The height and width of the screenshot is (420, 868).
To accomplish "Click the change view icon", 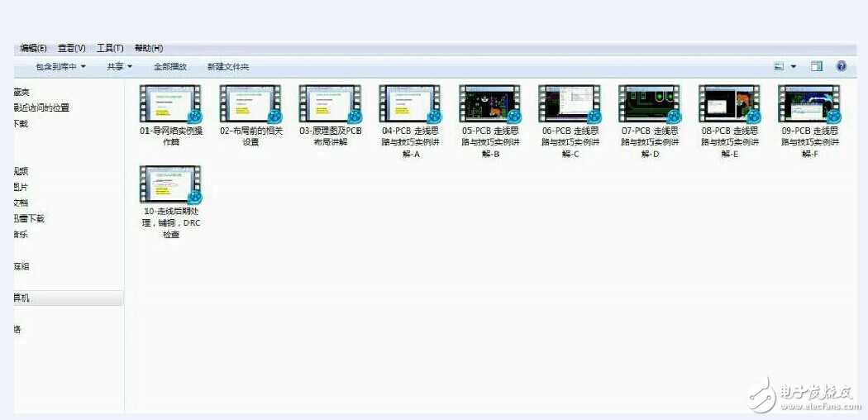I will click(x=779, y=66).
